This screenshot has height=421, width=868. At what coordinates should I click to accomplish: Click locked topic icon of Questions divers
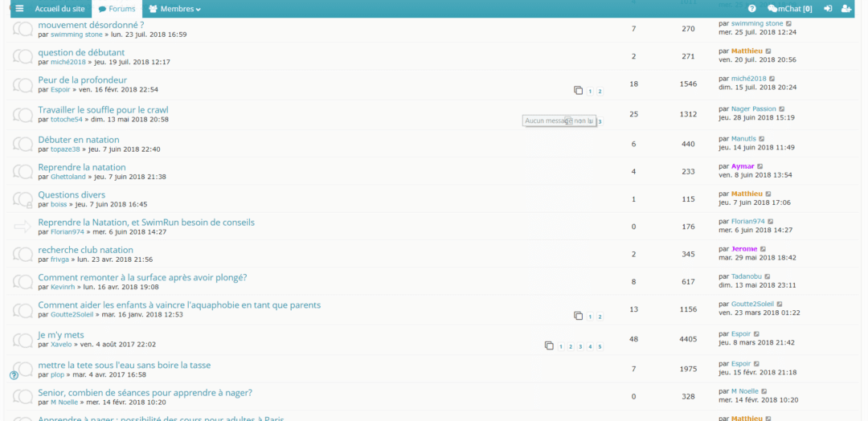tap(23, 200)
